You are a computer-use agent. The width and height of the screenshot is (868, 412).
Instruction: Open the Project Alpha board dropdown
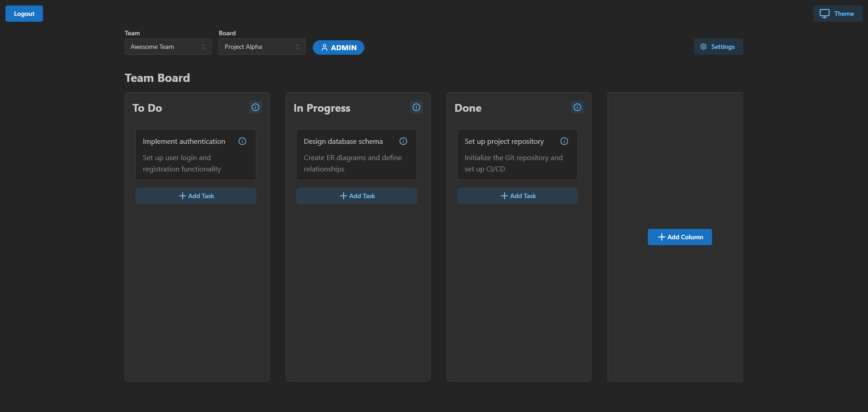pyautogui.click(x=261, y=47)
